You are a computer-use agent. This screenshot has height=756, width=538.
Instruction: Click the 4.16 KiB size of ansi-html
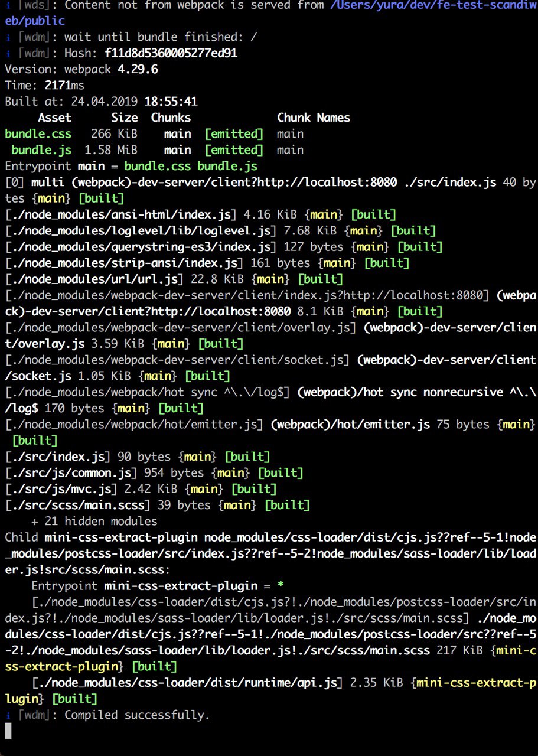click(x=271, y=214)
